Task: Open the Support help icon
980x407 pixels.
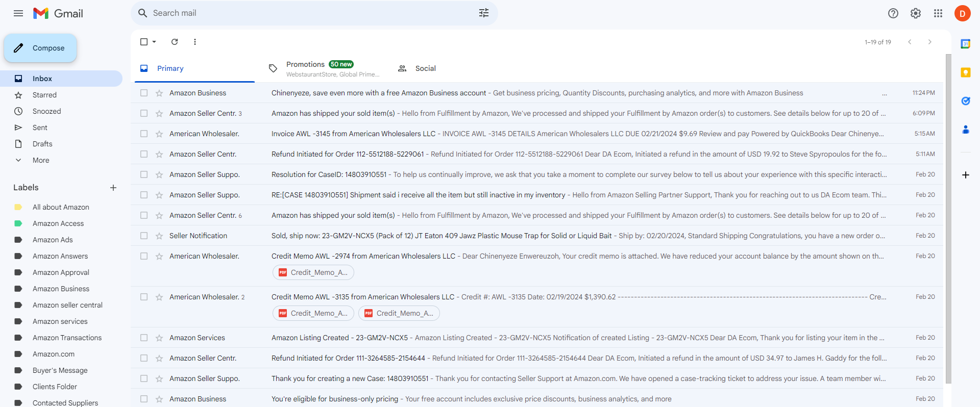Action: click(x=893, y=13)
